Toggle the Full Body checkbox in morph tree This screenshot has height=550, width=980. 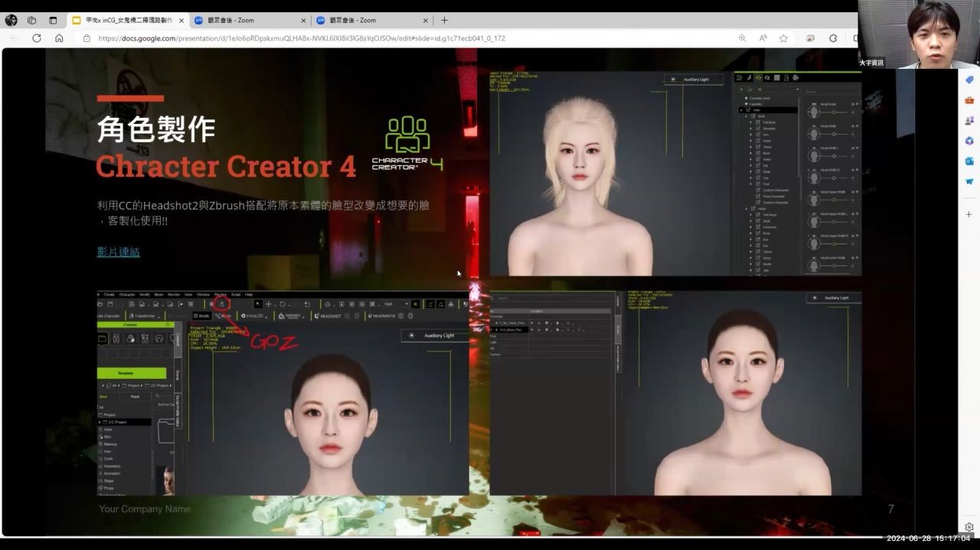758,122
